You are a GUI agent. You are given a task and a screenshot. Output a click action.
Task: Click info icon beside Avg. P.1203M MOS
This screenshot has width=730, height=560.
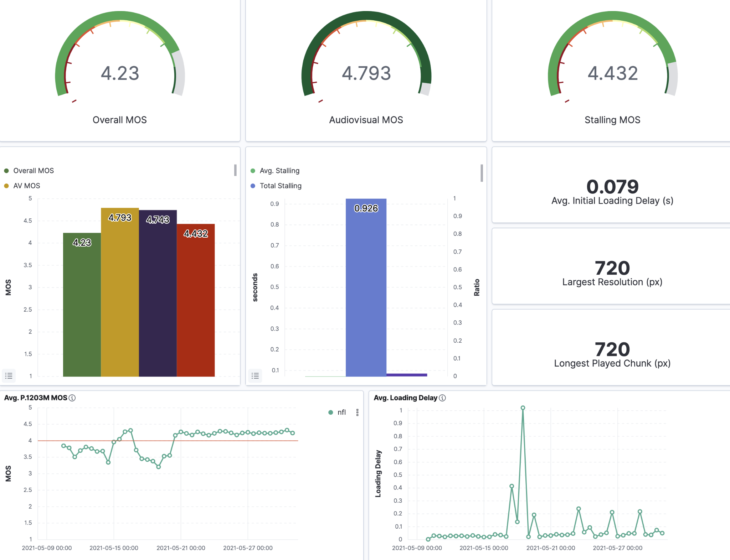(72, 398)
